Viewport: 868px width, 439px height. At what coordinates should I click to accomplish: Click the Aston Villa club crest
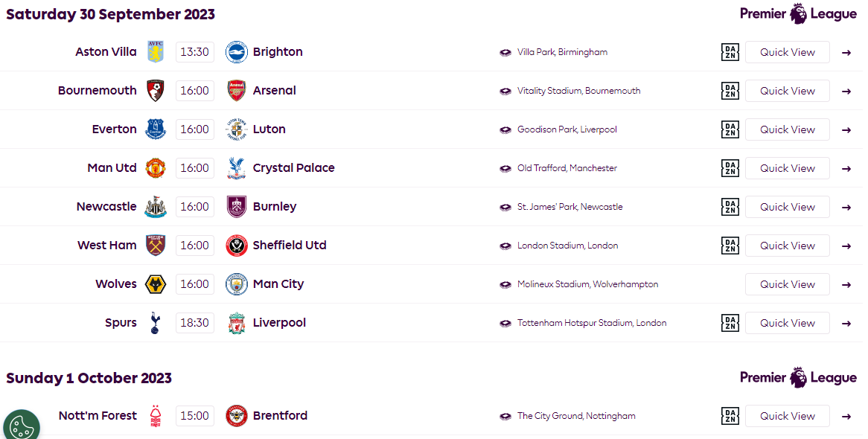click(x=156, y=52)
